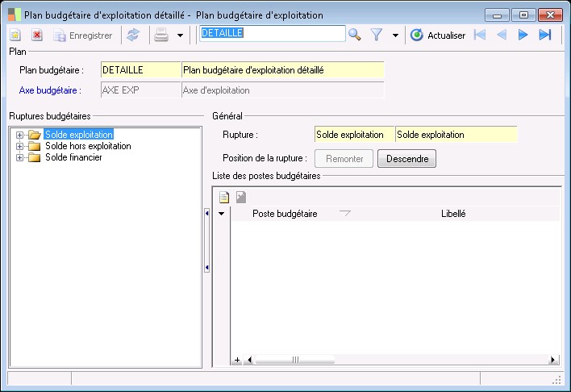Open the filter dropdown arrow
The image size is (571, 392).
click(395, 35)
